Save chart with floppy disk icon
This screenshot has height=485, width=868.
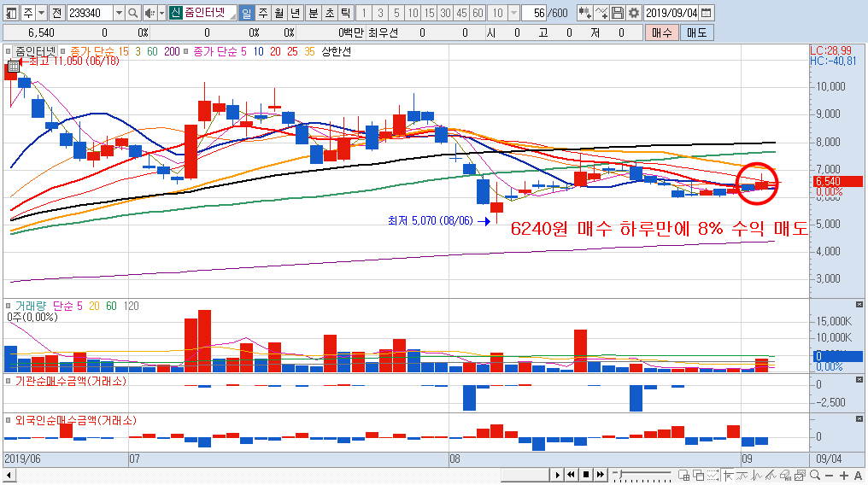pos(618,13)
